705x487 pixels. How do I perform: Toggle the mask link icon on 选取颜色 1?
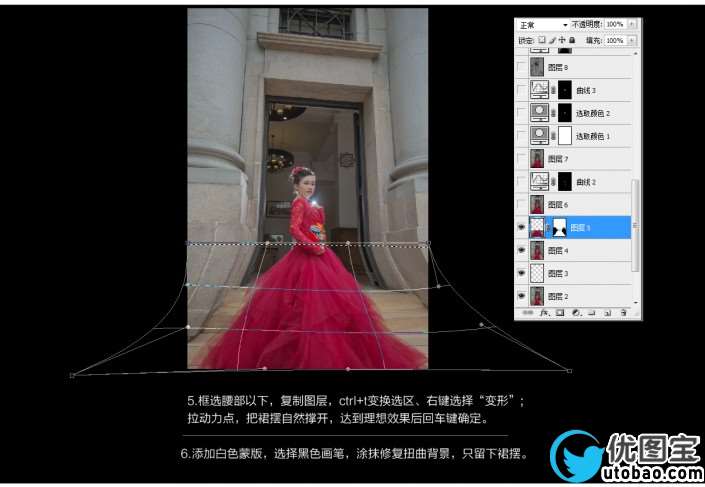point(553,136)
